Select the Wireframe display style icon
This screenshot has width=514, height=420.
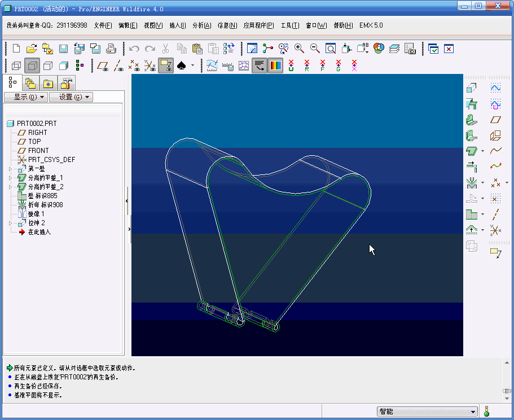16,65
